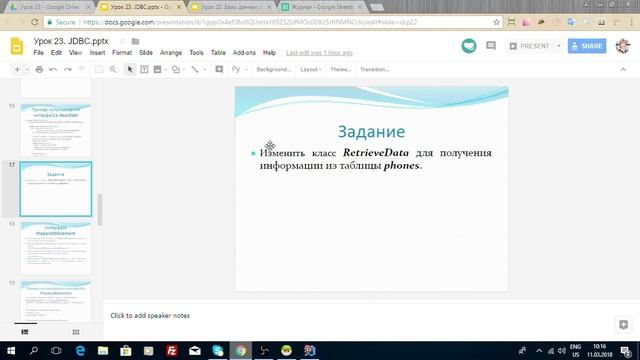Viewport: 640px width, 360px height.
Task: Click the print icon in toolbar
Action: pos(39,69)
